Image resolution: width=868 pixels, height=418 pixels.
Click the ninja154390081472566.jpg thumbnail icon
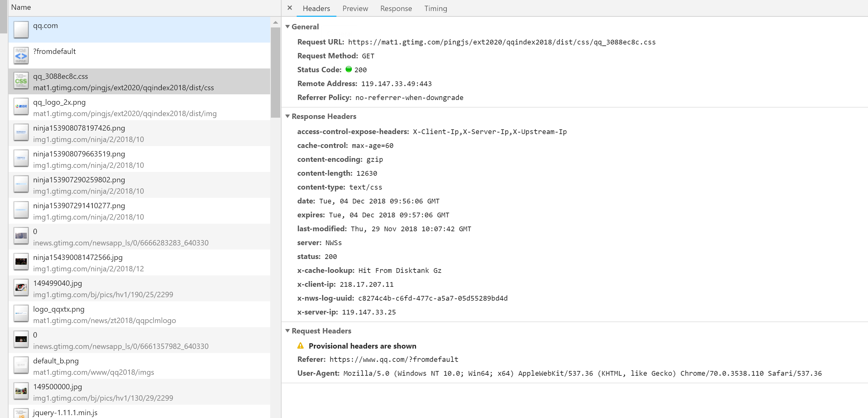coord(21,262)
